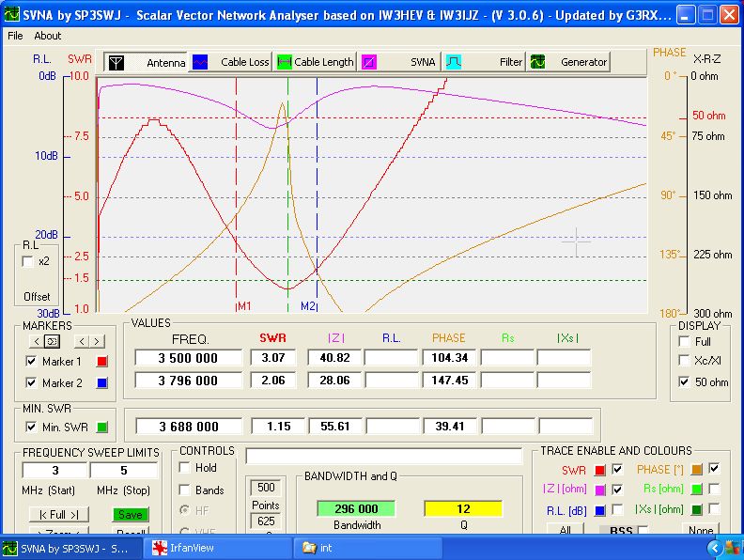Image resolution: width=744 pixels, height=560 pixels.
Task: Enable the Hold checkbox in Controls
Action: tap(185, 468)
